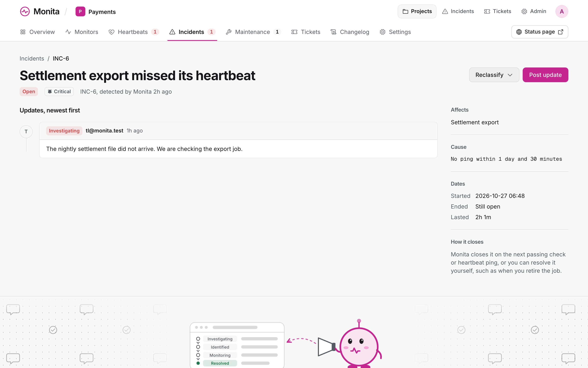This screenshot has height=368, width=588.
Task: Click the Monita heartbeat logo icon
Action: 25,11
